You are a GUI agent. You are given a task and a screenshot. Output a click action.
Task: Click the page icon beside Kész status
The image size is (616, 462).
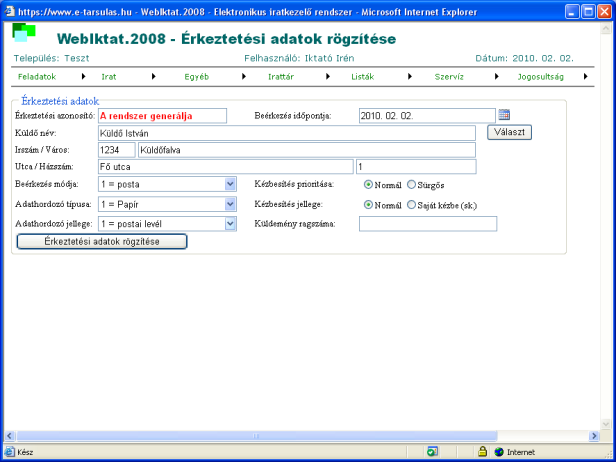[x=10, y=452]
